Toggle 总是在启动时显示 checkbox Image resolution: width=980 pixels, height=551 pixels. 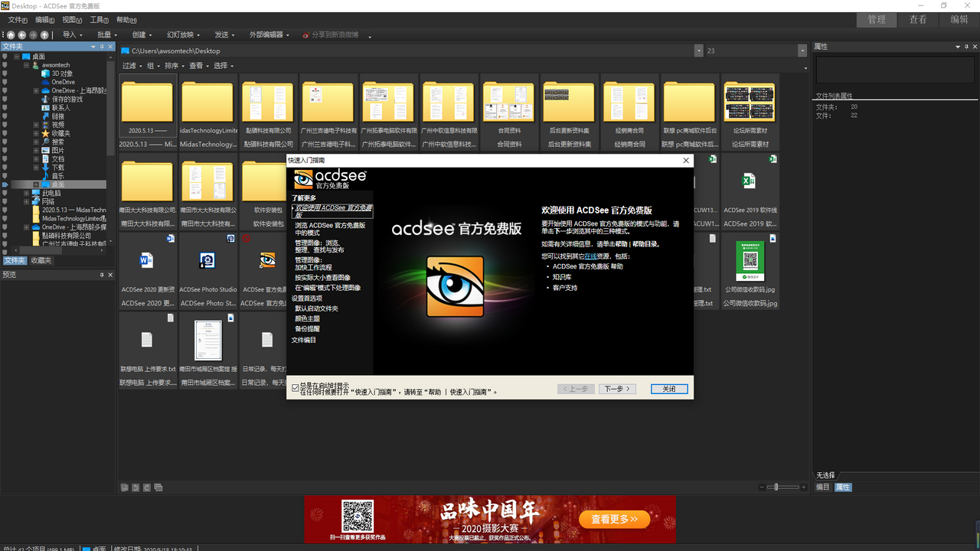click(296, 388)
